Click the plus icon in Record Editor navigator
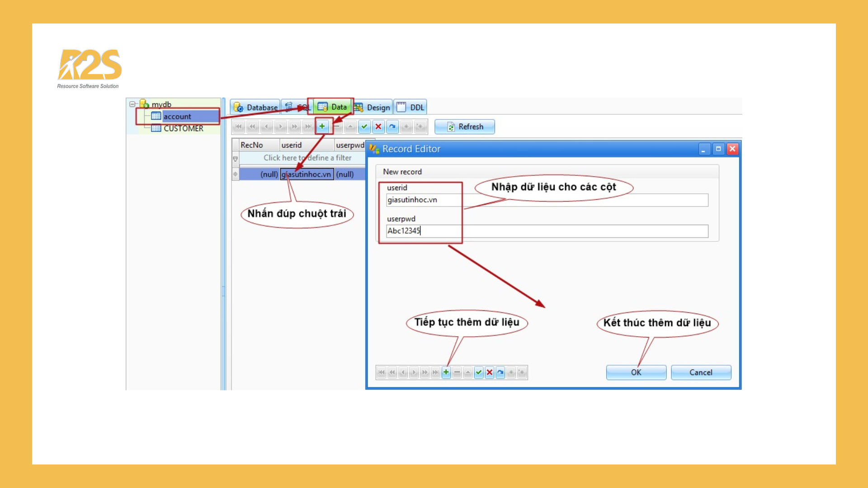 (446, 372)
